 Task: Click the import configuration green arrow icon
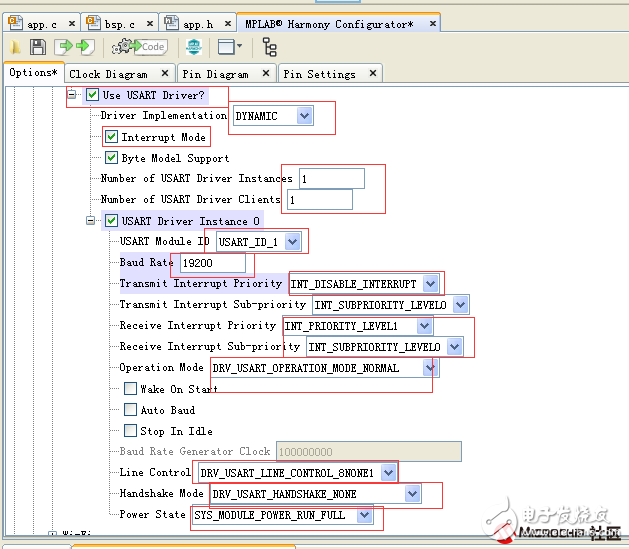(64, 47)
